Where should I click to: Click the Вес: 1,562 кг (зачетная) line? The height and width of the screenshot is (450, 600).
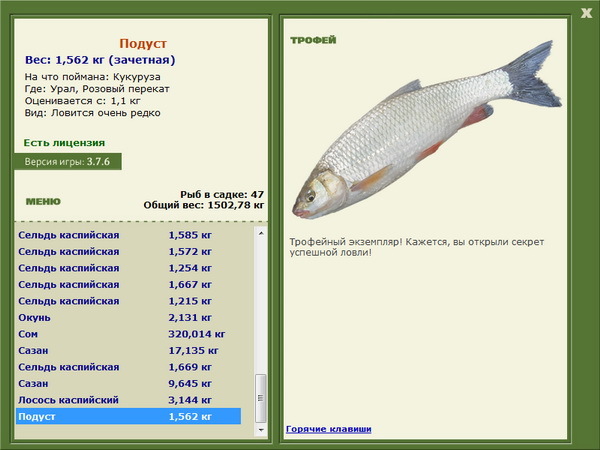[x=100, y=60]
